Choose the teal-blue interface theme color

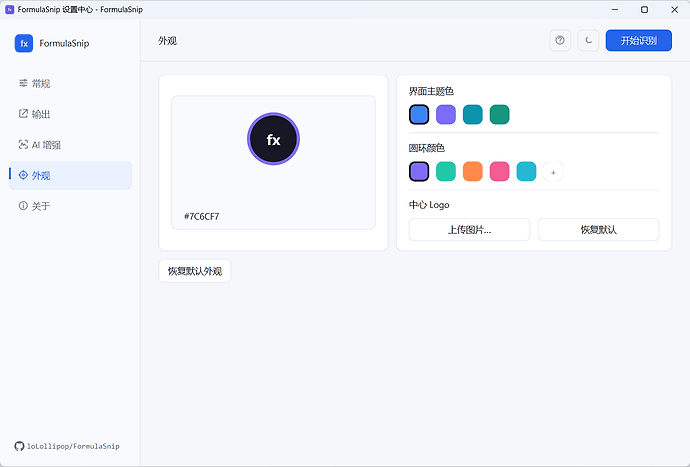pos(473,114)
